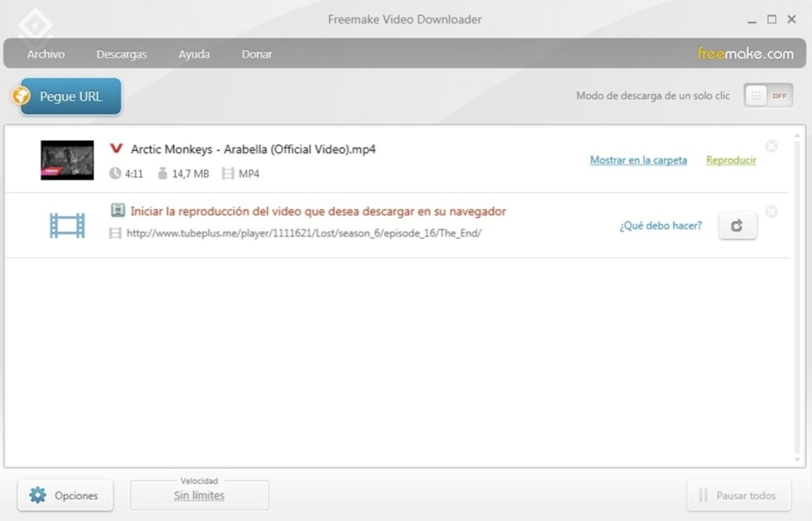Click the red V source icon
The width and height of the screenshot is (812, 521).
pyautogui.click(x=116, y=149)
